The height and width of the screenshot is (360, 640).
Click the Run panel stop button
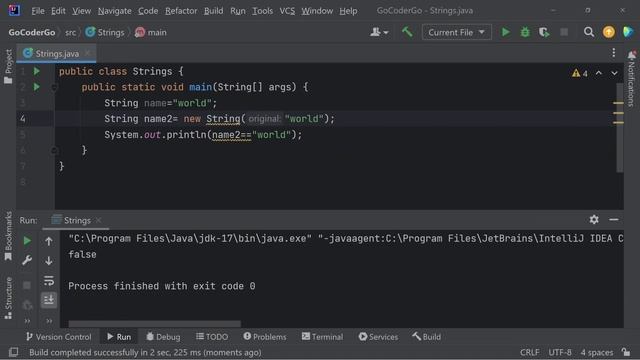click(x=27, y=285)
